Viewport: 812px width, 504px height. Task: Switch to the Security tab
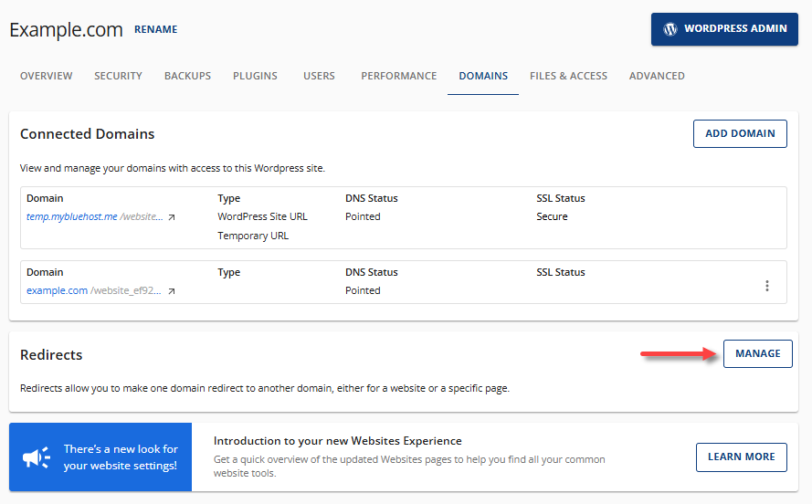(118, 76)
